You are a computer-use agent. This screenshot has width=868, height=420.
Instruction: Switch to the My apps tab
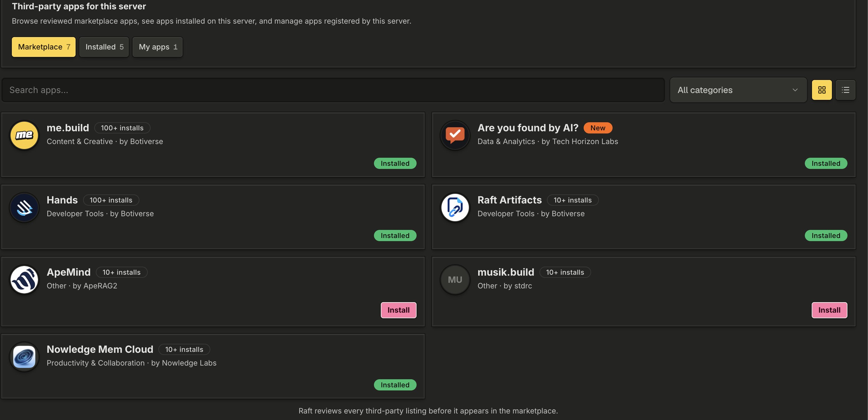(157, 47)
